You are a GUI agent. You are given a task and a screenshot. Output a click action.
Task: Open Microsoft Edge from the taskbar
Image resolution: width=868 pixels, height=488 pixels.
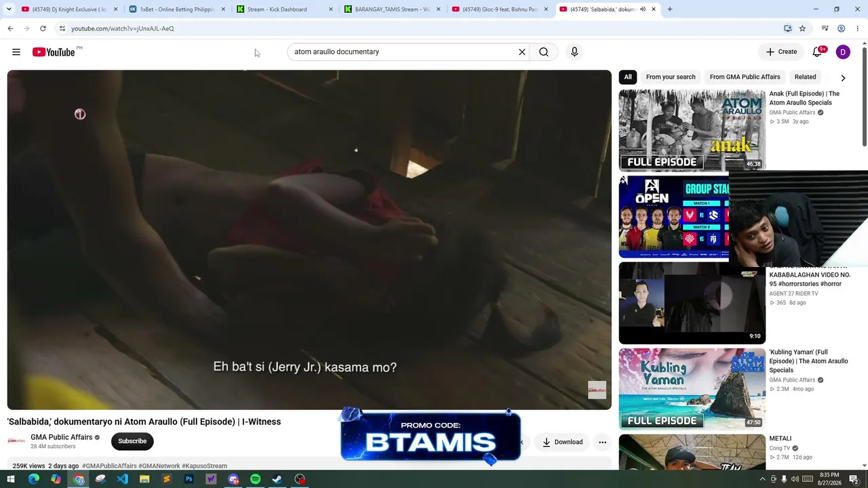pos(34,479)
